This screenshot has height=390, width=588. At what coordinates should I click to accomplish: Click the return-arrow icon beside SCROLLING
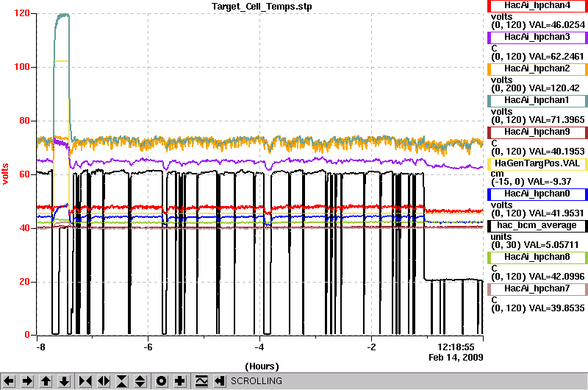[219, 381]
